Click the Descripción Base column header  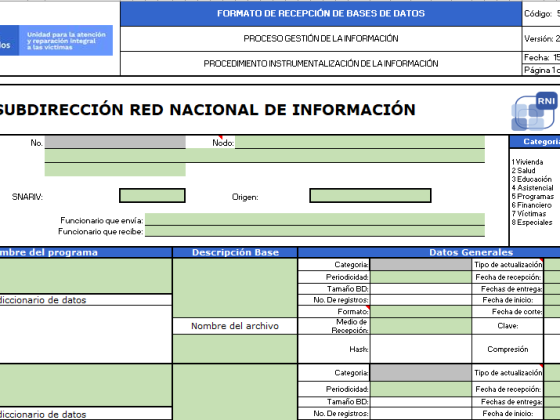point(235,252)
